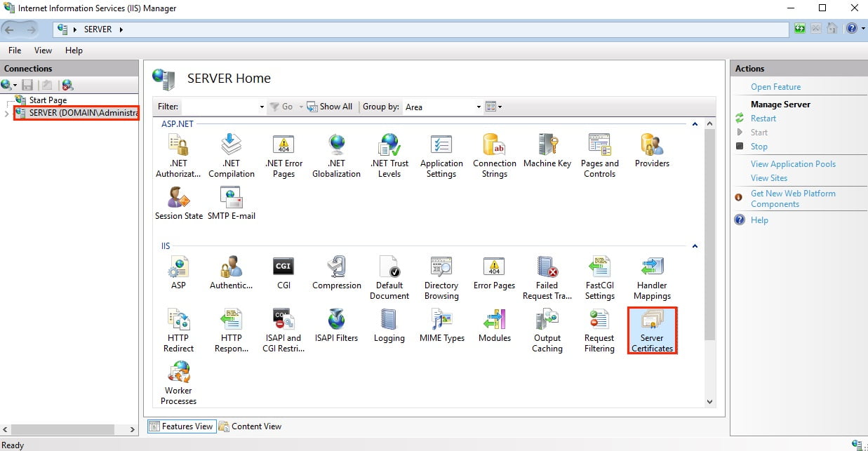Open MIME Types
Screen dimensions: 868x451
tap(441, 325)
